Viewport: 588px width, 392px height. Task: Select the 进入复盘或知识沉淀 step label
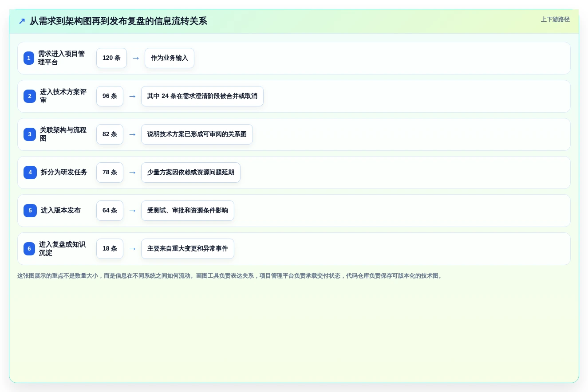[62, 249]
